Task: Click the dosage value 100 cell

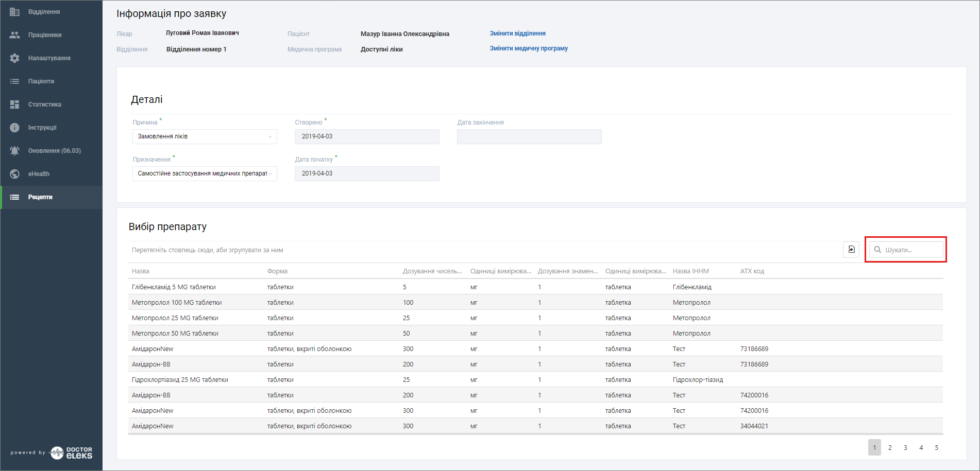Action: tap(408, 303)
